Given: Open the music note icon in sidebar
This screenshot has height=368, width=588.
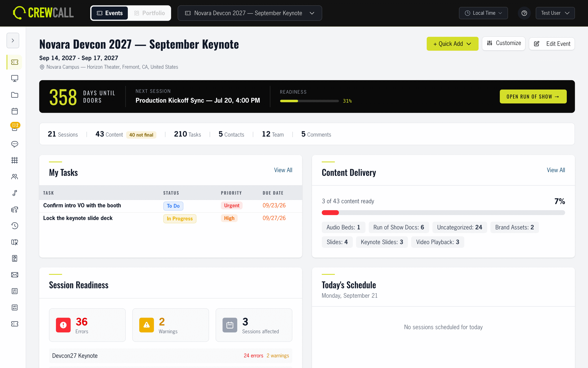Looking at the screenshot, I should [15, 193].
